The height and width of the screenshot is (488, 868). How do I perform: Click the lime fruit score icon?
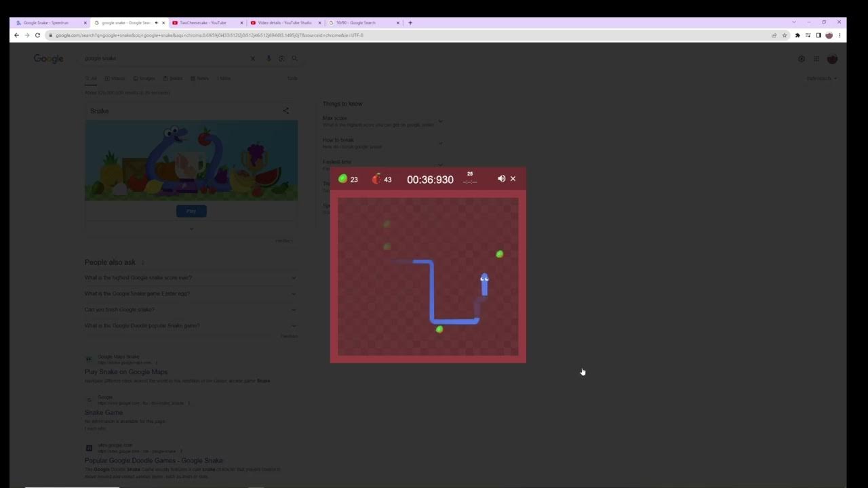(342, 179)
